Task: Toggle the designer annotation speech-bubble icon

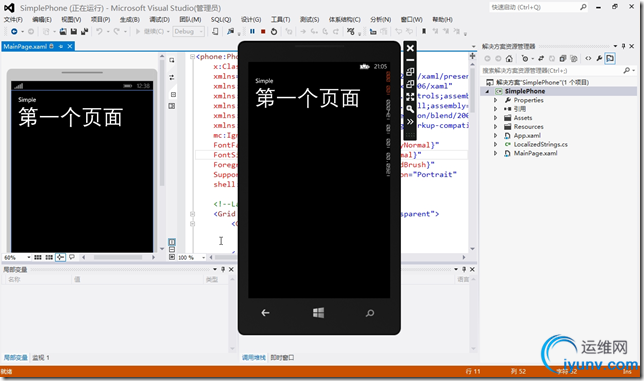Action: [72, 257]
